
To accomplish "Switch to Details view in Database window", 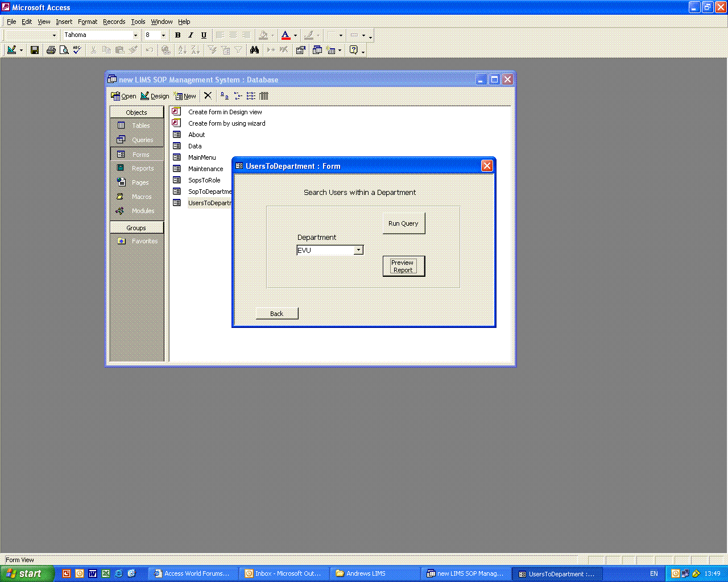I will [264, 95].
